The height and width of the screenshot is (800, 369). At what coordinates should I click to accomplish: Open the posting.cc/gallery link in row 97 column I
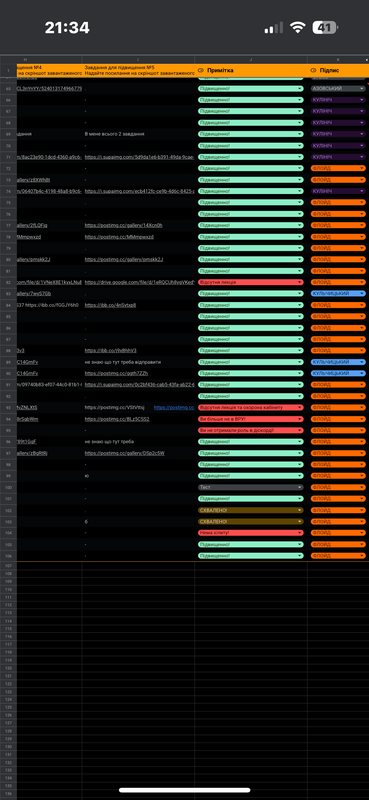[125, 453]
